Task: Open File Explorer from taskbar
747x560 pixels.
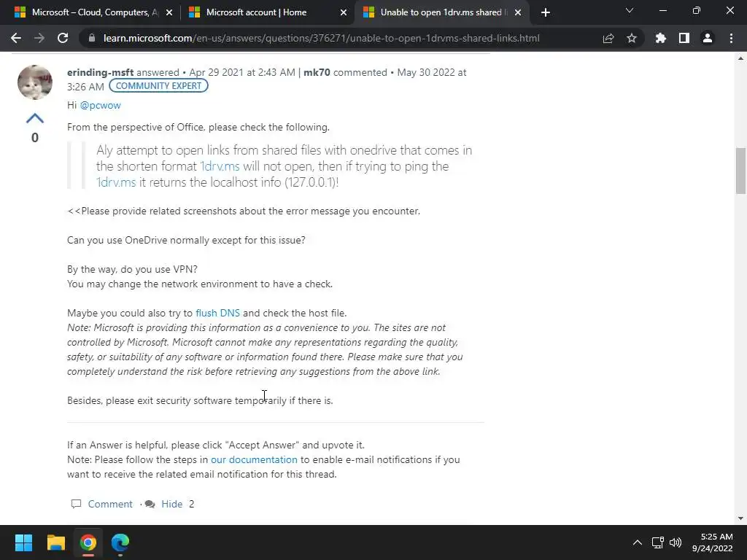Action: [x=55, y=542]
